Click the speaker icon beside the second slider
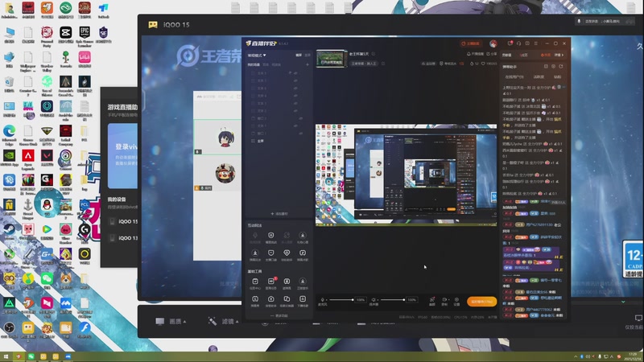 tap(374, 300)
